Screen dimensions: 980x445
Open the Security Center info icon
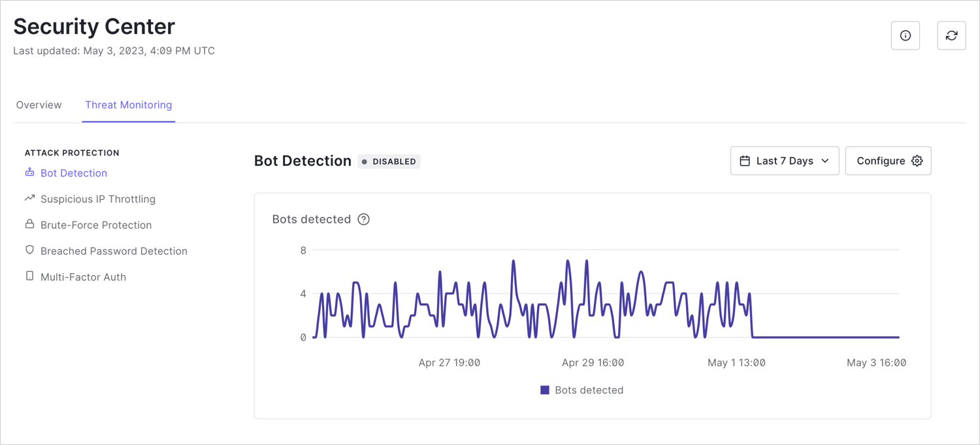[x=906, y=35]
